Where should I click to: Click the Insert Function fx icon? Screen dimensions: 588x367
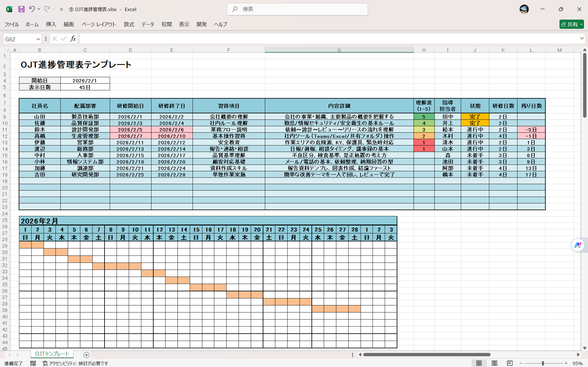73,39
